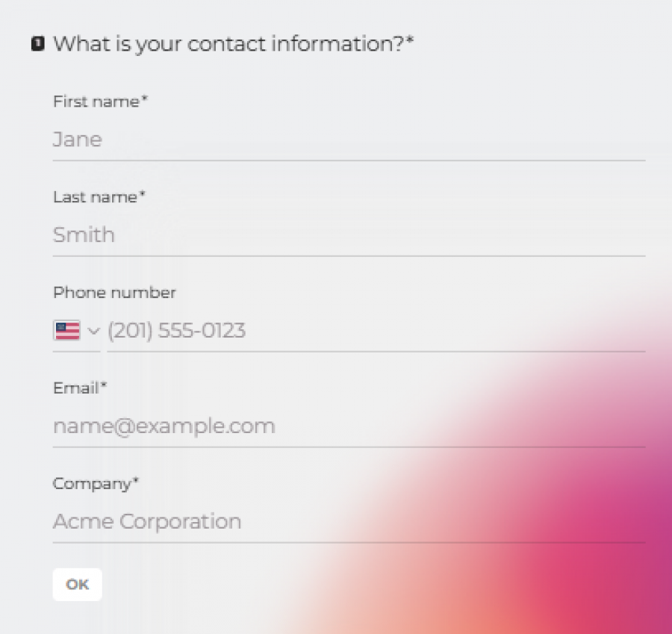Viewport: 672px width, 634px height.
Task: Focus the Last name field with Smith placeholder
Action: pos(348,235)
